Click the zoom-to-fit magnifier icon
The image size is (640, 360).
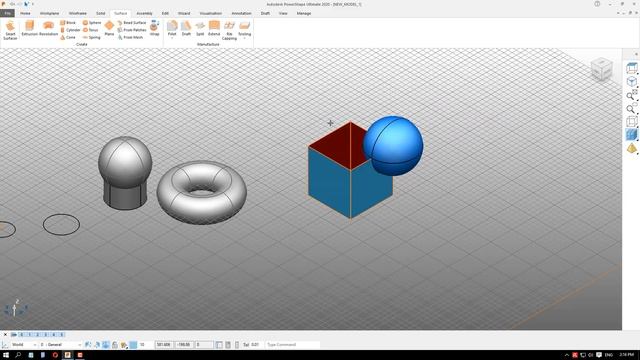click(x=631, y=95)
